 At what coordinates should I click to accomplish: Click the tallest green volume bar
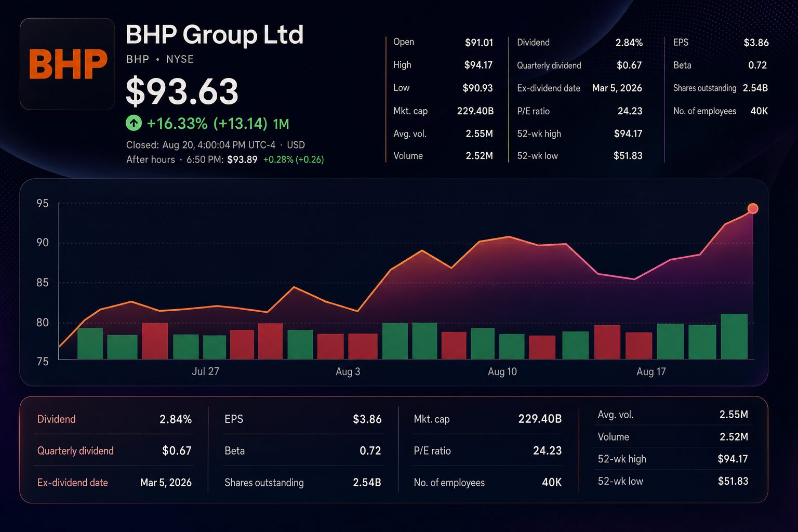(x=734, y=336)
